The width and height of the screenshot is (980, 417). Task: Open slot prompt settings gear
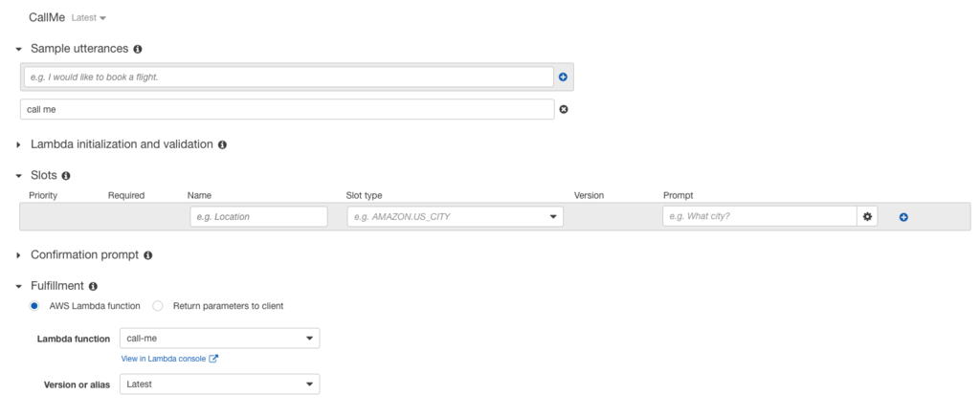(x=867, y=216)
